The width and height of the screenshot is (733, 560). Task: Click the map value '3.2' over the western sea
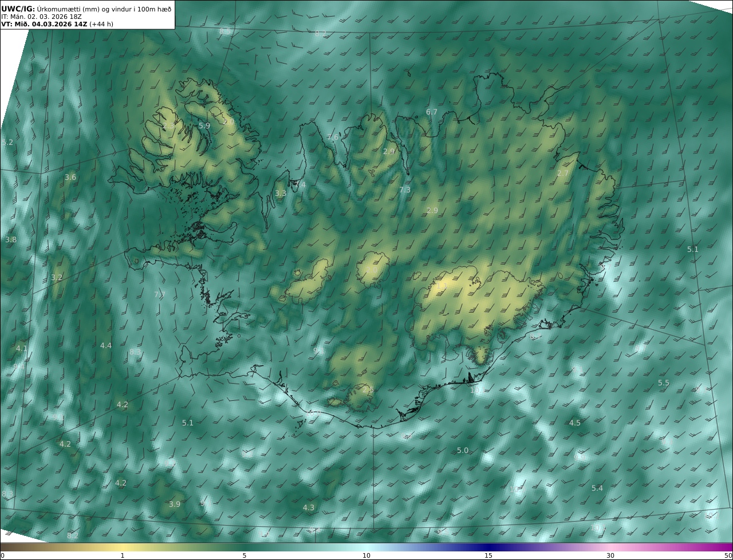[57, 278]
